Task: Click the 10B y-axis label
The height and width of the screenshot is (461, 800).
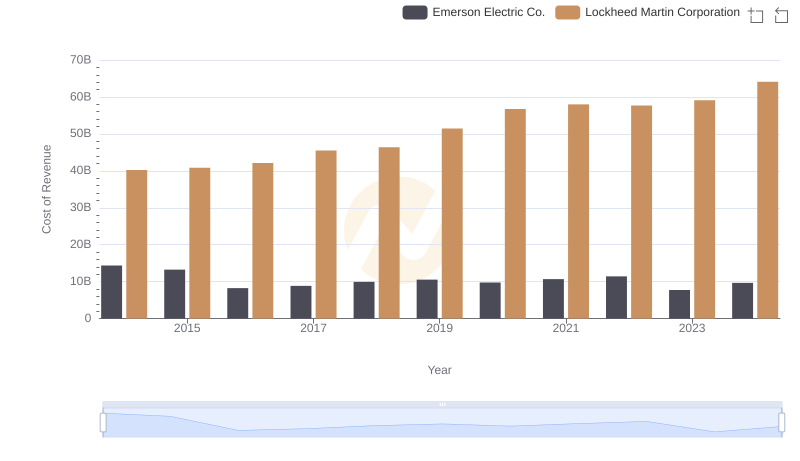Action: click(81, 281)
